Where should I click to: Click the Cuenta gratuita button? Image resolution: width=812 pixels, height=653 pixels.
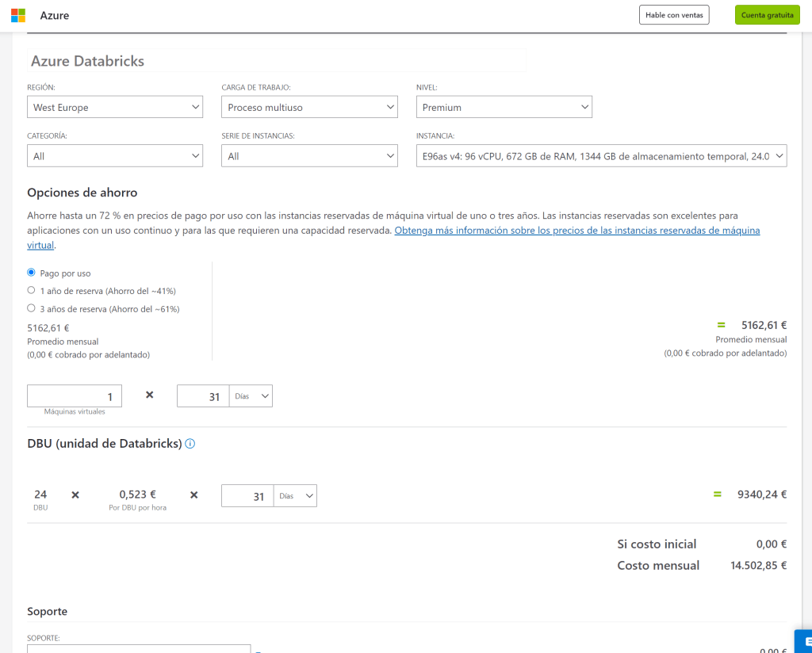pos(767,15)
